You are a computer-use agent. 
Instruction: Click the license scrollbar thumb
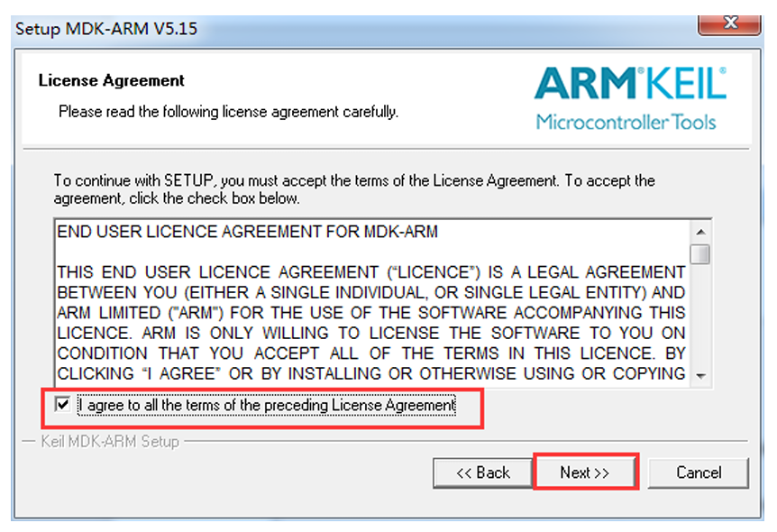[700, 253]
